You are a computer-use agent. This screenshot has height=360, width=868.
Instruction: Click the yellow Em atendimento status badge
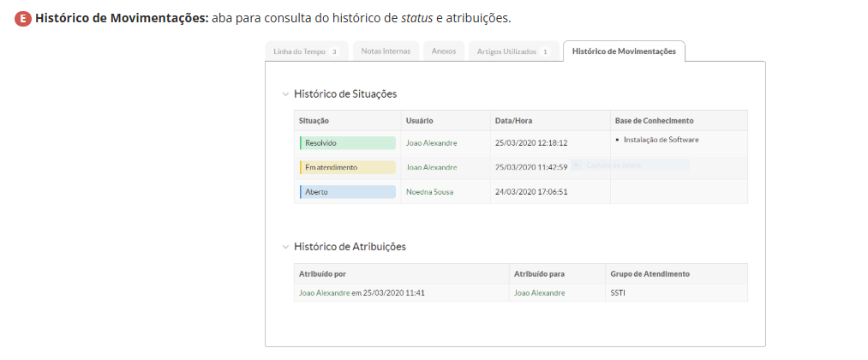pos(347,167)
